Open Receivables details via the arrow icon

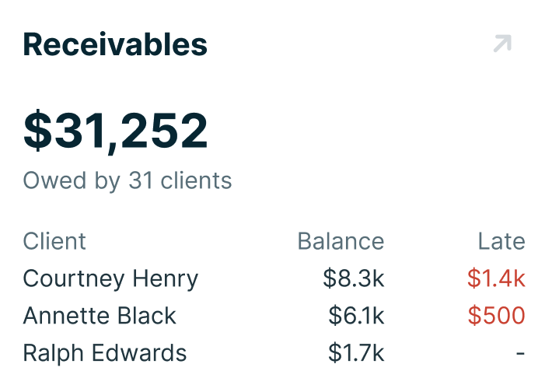502,44
